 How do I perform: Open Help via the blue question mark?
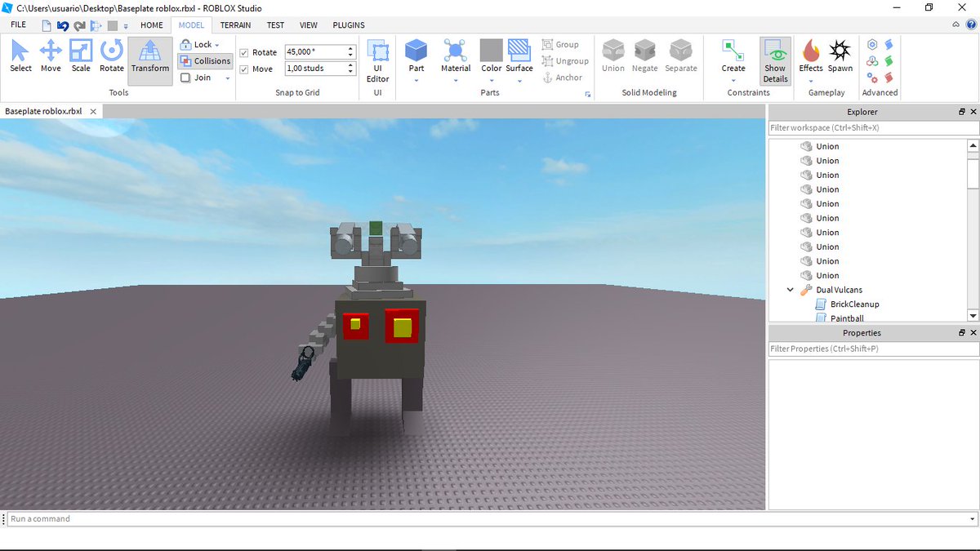[x=971, y=25]
